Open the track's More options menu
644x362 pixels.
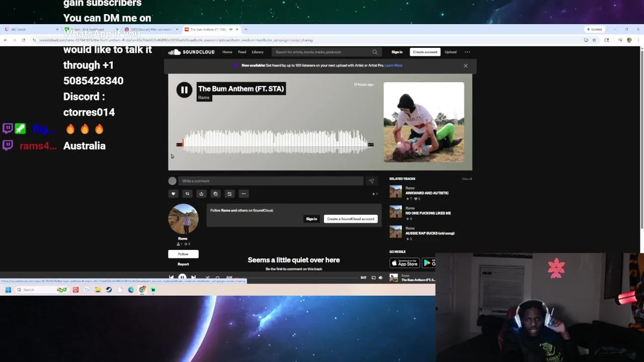coord(244,194)
